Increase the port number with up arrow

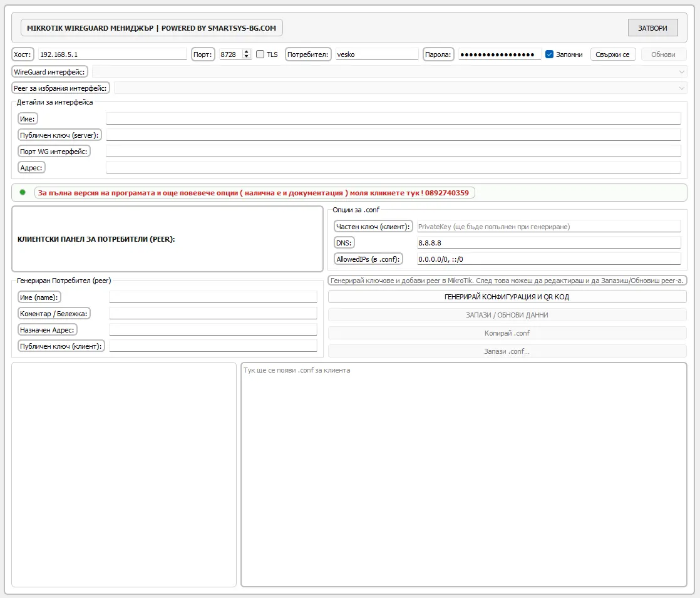[x=246, y=52]
